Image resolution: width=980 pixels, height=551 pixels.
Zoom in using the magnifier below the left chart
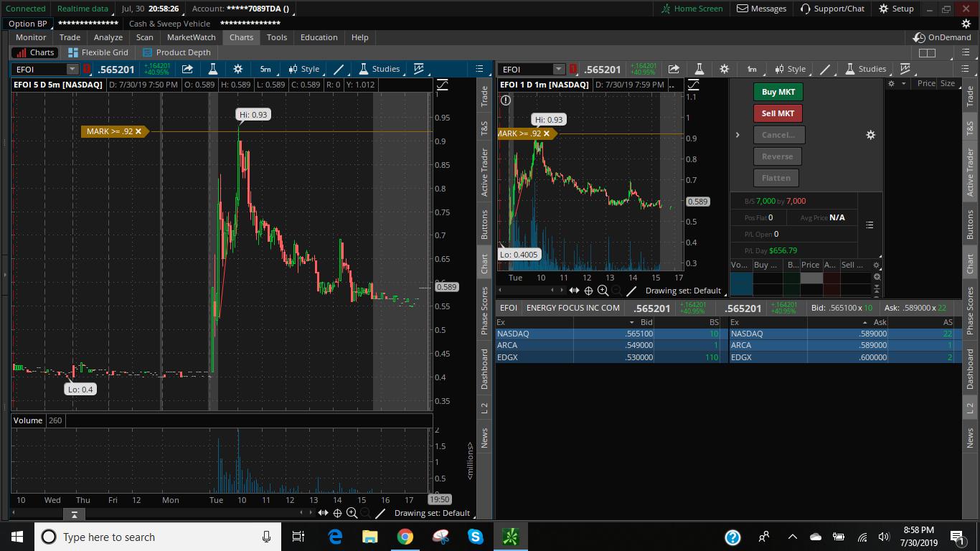tap(352, 513)
